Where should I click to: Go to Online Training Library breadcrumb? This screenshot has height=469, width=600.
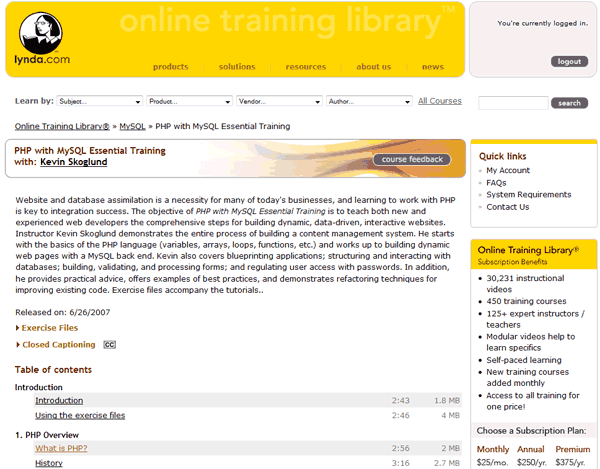click(x=62, y=126)
